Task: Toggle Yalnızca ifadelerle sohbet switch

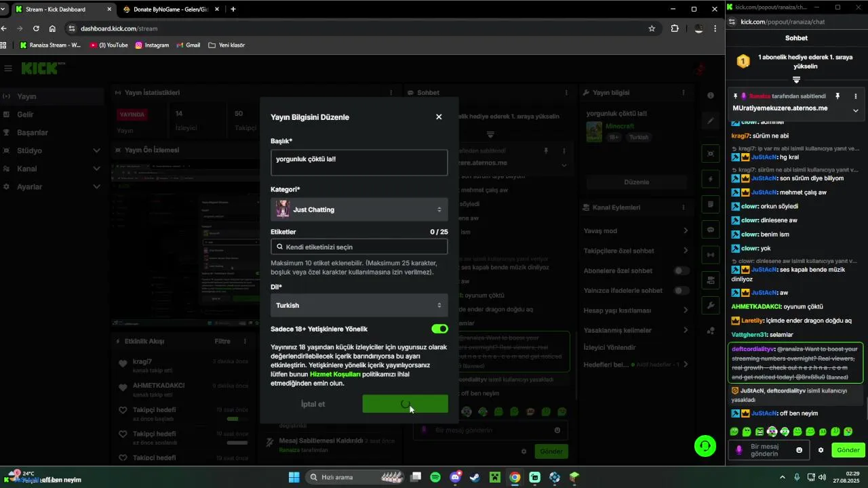Action: 681,291
